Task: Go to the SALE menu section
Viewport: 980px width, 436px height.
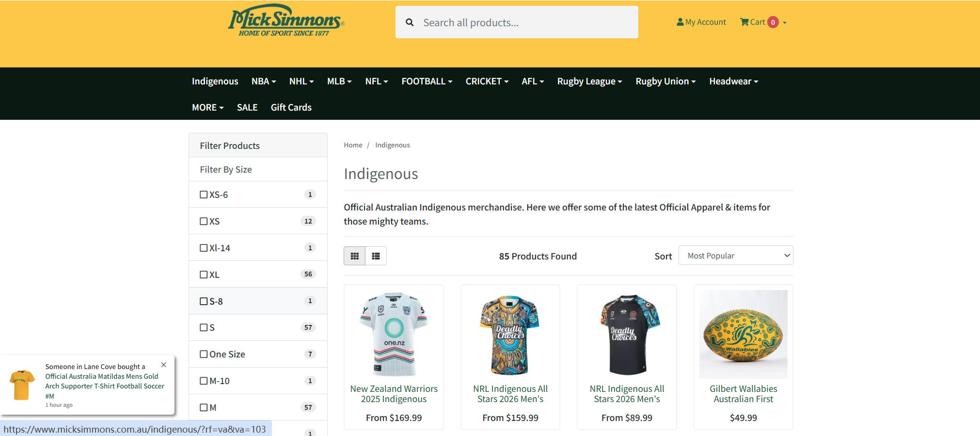Action: coord(247,107)
